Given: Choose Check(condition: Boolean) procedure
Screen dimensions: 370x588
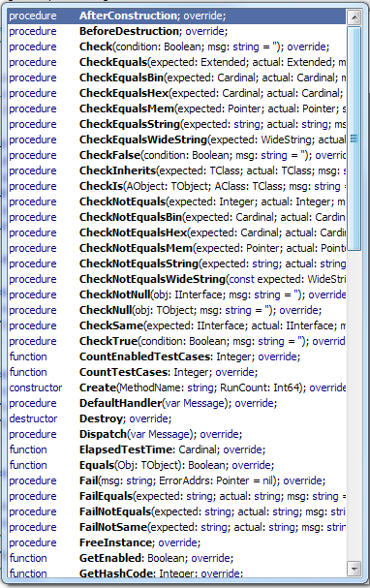Looking at the screenshot, I should point(176,46).
